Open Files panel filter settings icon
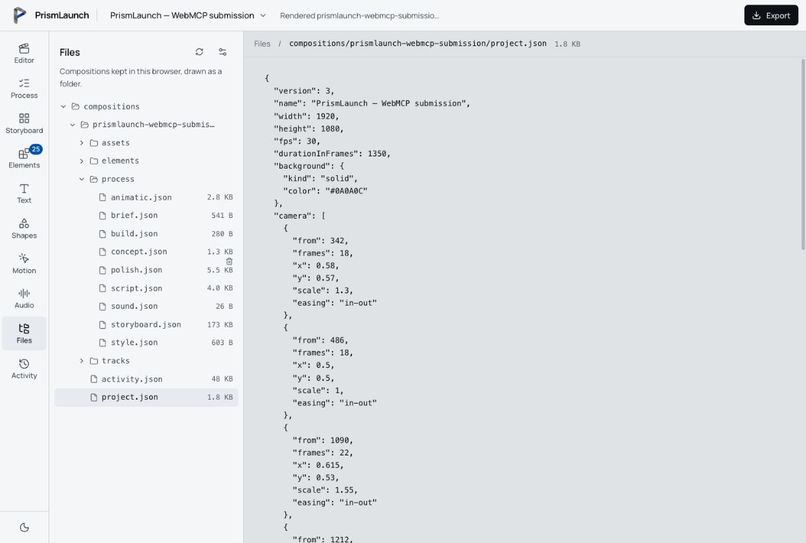This screenshot has height=543, width=806. click(x=223, y=52)
